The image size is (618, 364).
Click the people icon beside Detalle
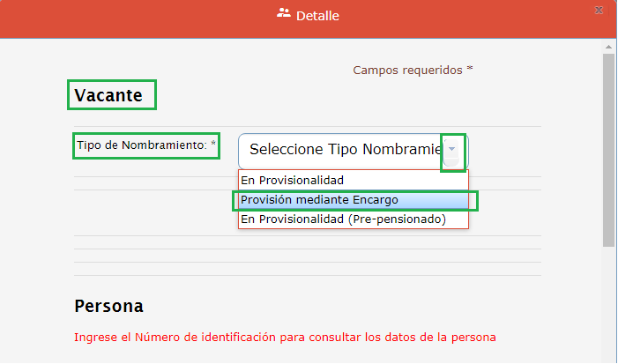coord(283,13)
